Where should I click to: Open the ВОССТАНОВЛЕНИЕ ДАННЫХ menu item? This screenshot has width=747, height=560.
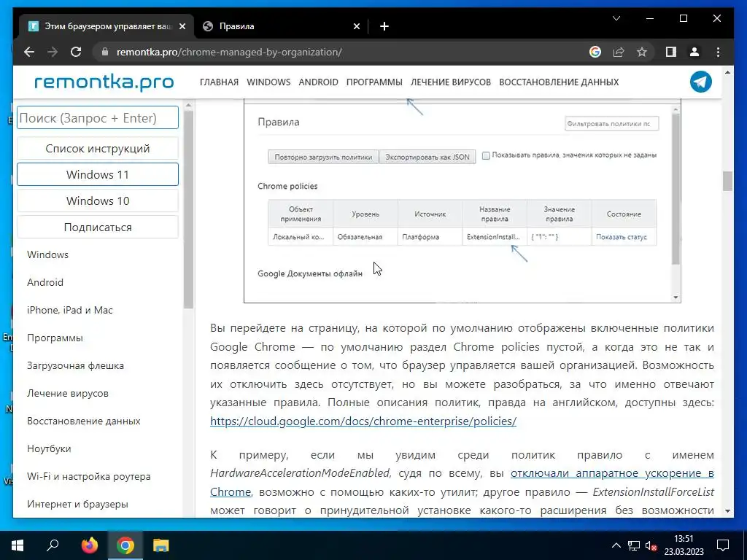pos(559,82)
